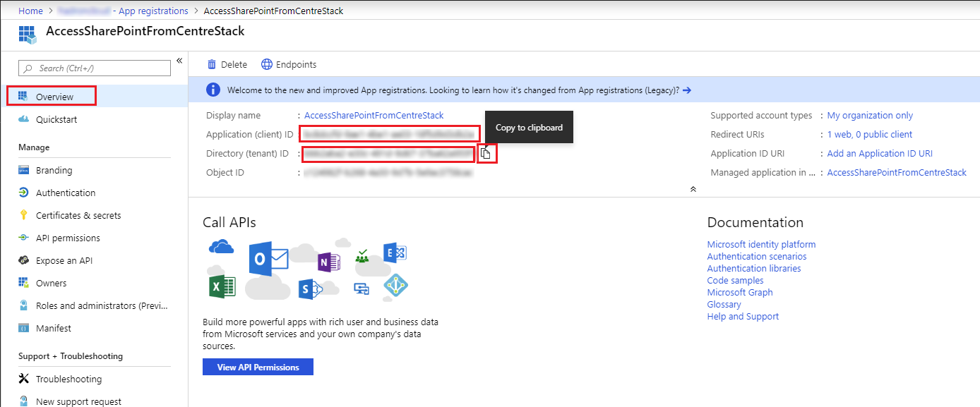Image resolution: width=980 pixels, height=407 pixels.
Task: Open the My organization only link
Action: tap(870, 115)
